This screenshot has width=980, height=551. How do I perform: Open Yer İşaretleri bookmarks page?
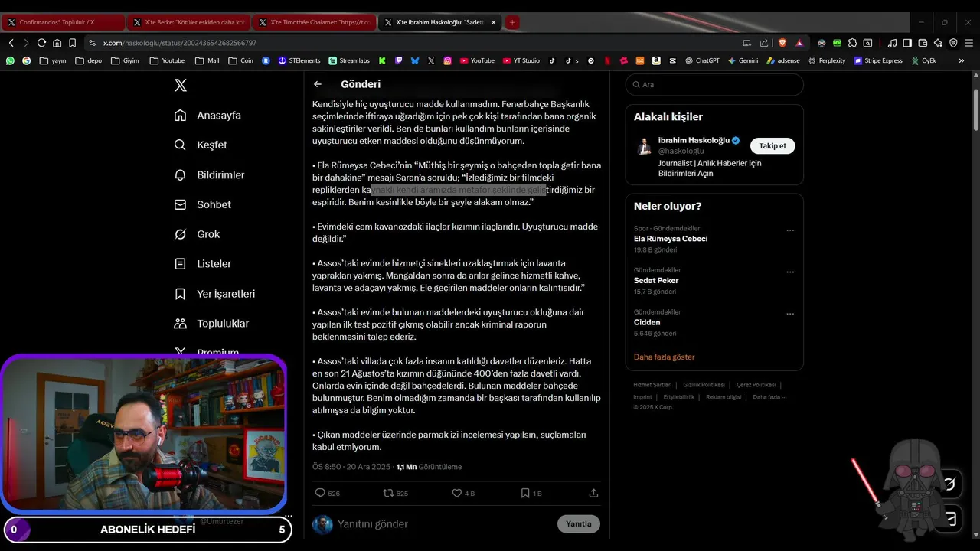214,294
